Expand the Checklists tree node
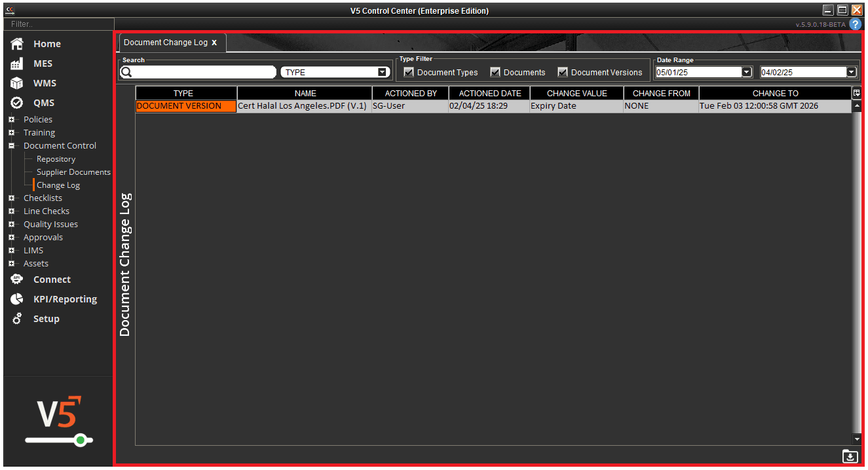The image size is (868, 470). click(11, 198)
